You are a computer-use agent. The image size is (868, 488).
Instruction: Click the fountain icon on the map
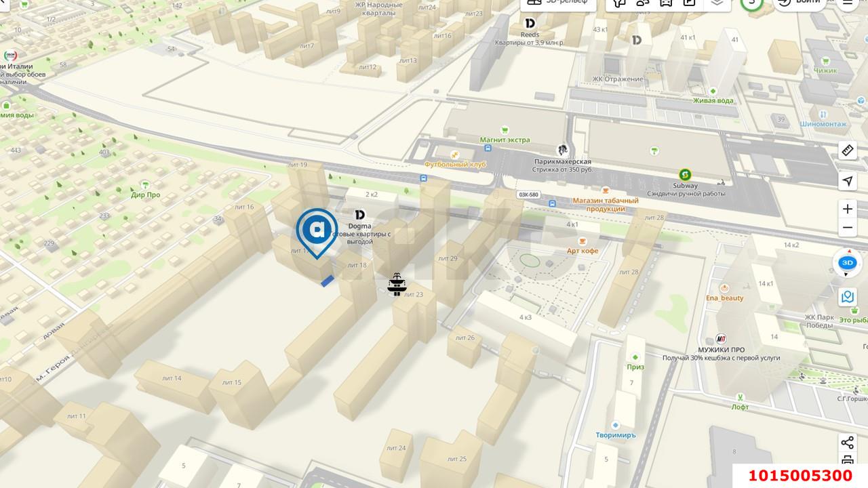point(397,285)
